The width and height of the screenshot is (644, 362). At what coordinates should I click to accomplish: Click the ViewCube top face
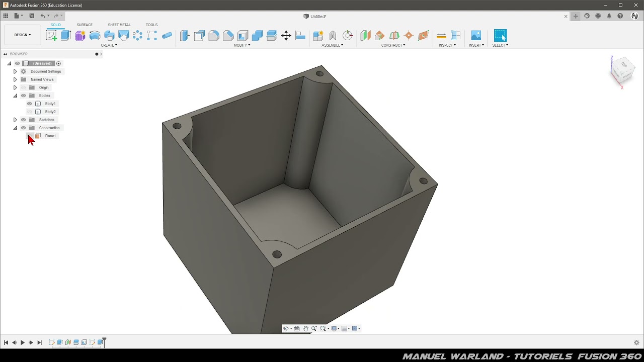click(x=624, y=64)
